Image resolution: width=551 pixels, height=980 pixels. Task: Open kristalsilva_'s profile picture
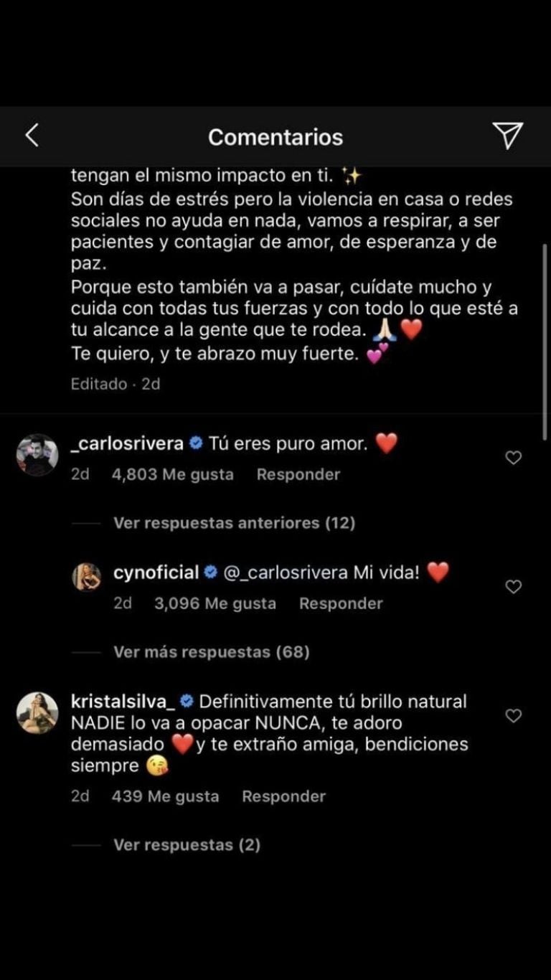point(37,713)
